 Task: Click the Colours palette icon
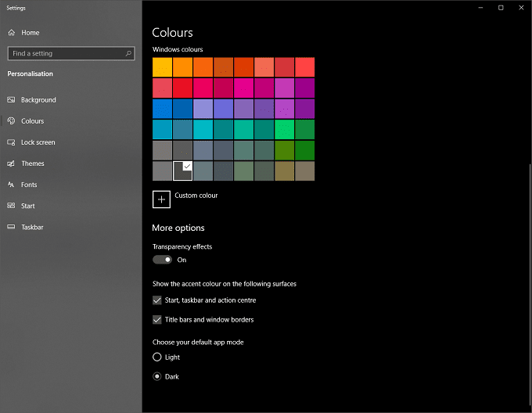12,121
